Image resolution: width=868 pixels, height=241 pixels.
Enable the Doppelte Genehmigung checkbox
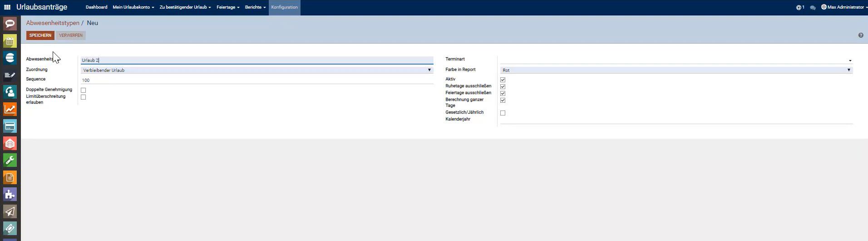point(83,90)
